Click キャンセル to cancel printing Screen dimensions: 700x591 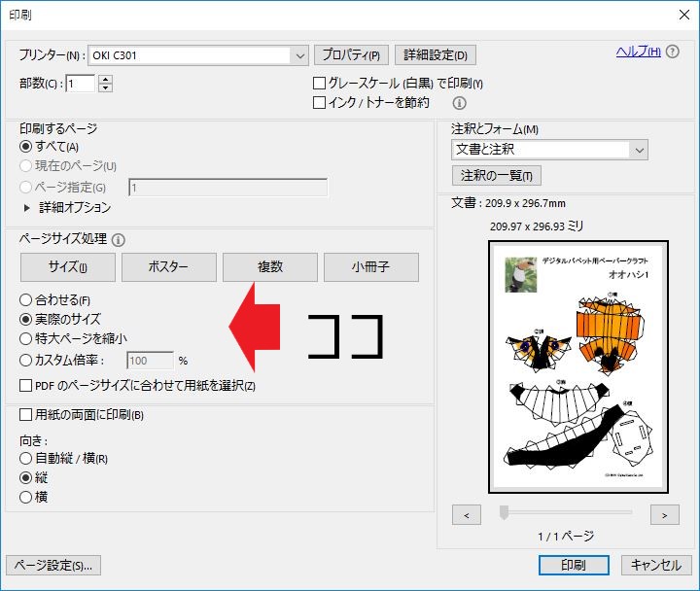(x=656, y=565)
